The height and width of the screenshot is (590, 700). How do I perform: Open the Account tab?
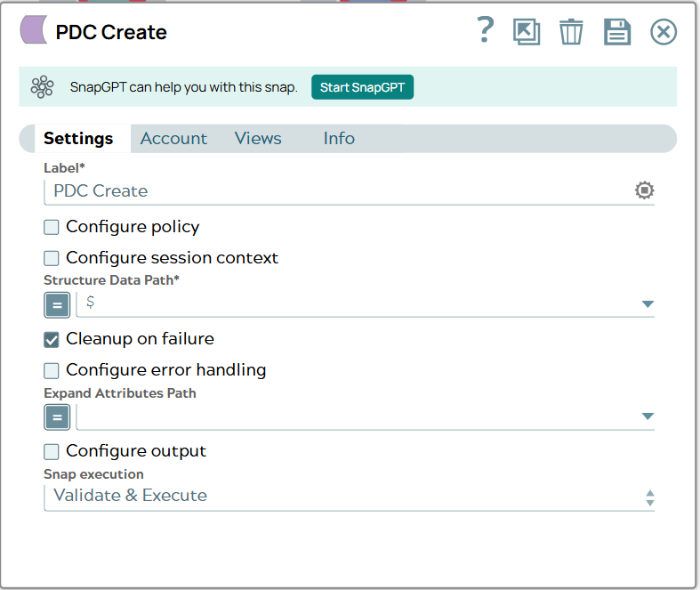point(173,139)
